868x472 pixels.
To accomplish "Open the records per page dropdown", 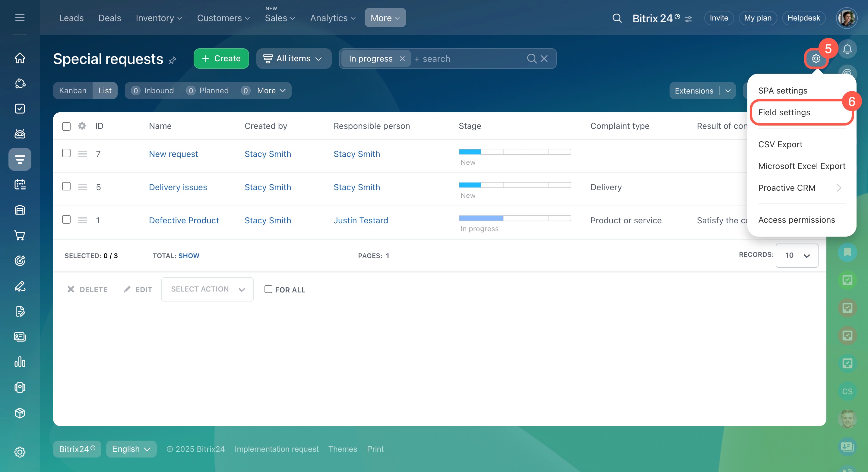I will tap(797, 256).
